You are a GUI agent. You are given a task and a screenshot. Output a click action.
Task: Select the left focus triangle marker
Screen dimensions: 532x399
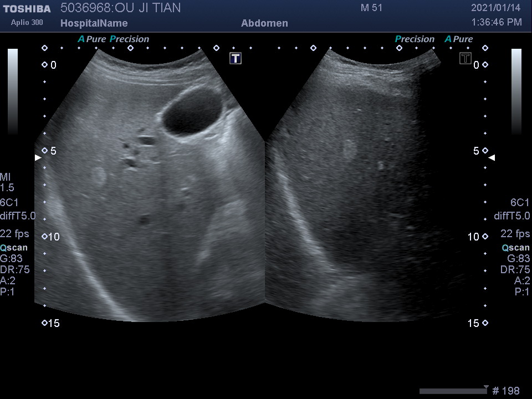[38, 157]
